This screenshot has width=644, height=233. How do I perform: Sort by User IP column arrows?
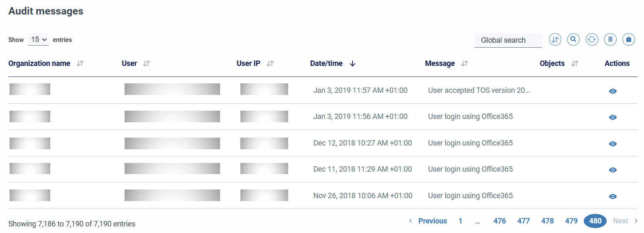270,63
